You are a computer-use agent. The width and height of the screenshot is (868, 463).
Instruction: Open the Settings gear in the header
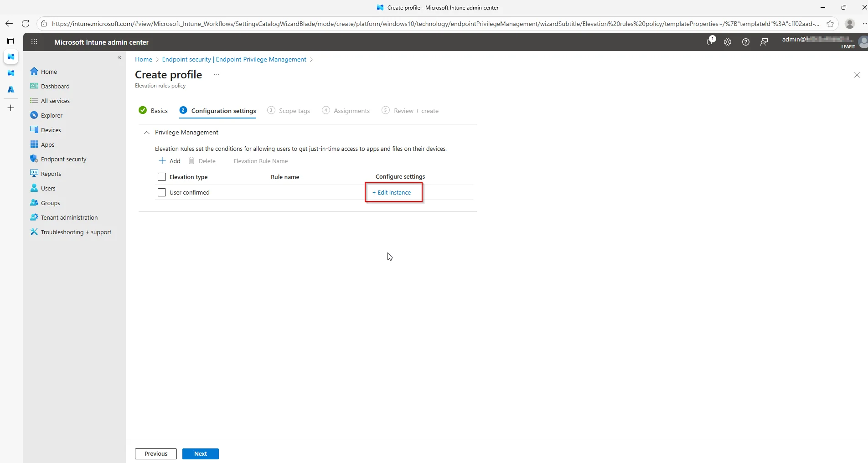click(728, 42)
